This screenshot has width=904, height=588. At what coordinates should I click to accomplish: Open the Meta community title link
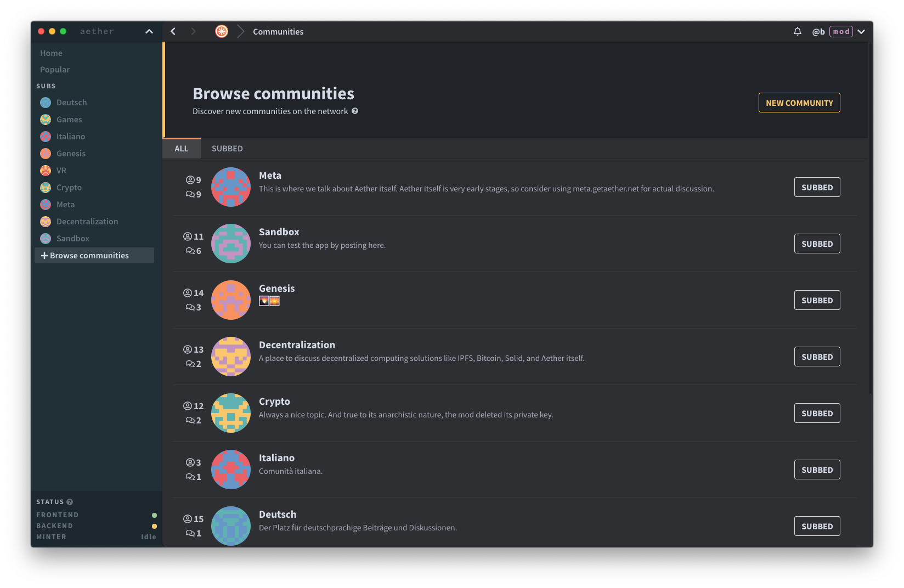tap(270, 176)
